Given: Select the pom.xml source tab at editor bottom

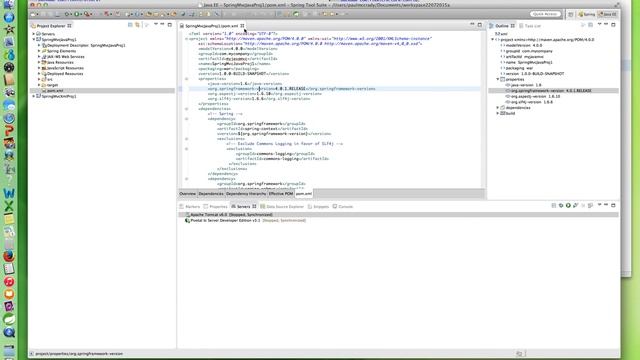Looking at the screenshot, I should 304,193.
